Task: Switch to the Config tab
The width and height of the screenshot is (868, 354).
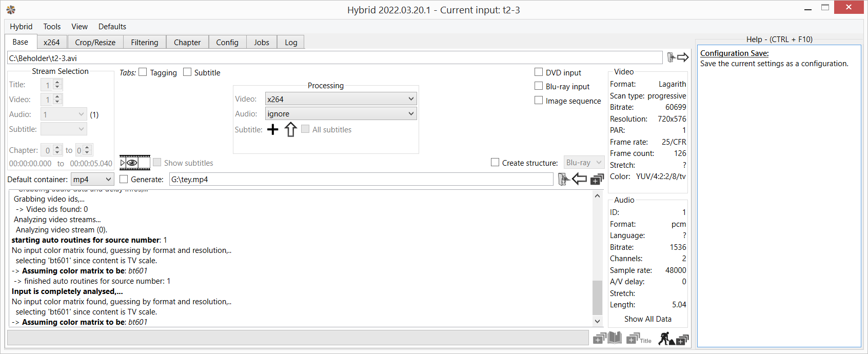Action: 227,42
